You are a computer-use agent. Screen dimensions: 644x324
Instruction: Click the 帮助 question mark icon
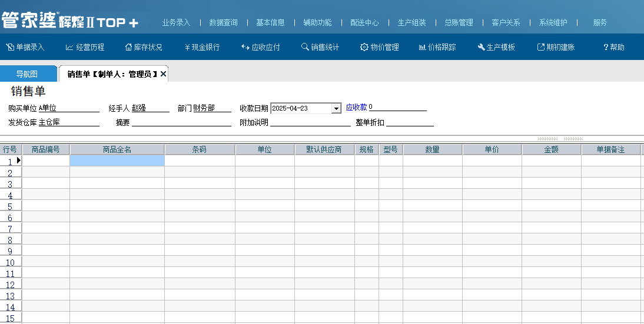[x=606, y=47]
